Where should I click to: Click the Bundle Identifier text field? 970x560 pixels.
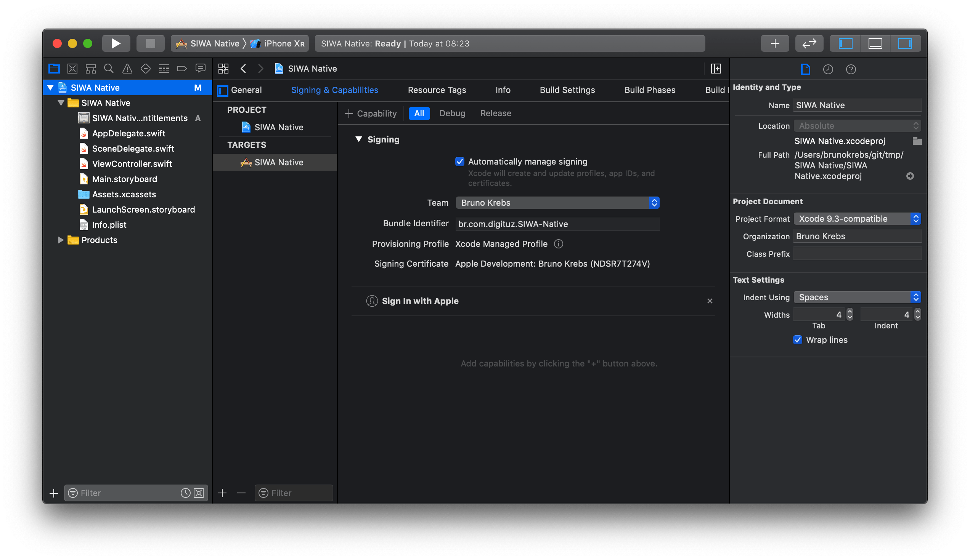click(x=557, y=224)
